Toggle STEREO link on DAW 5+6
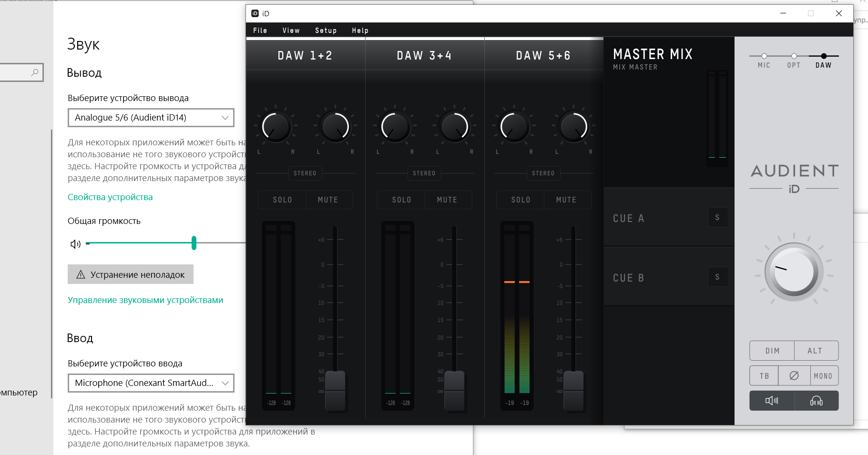868x455 pixels. 543,173
